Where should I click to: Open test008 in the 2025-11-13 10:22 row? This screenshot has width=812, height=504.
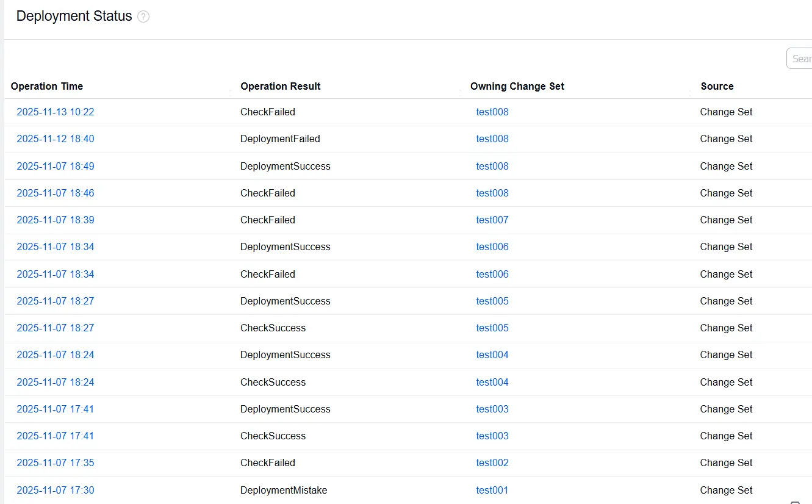coord(492,112)
